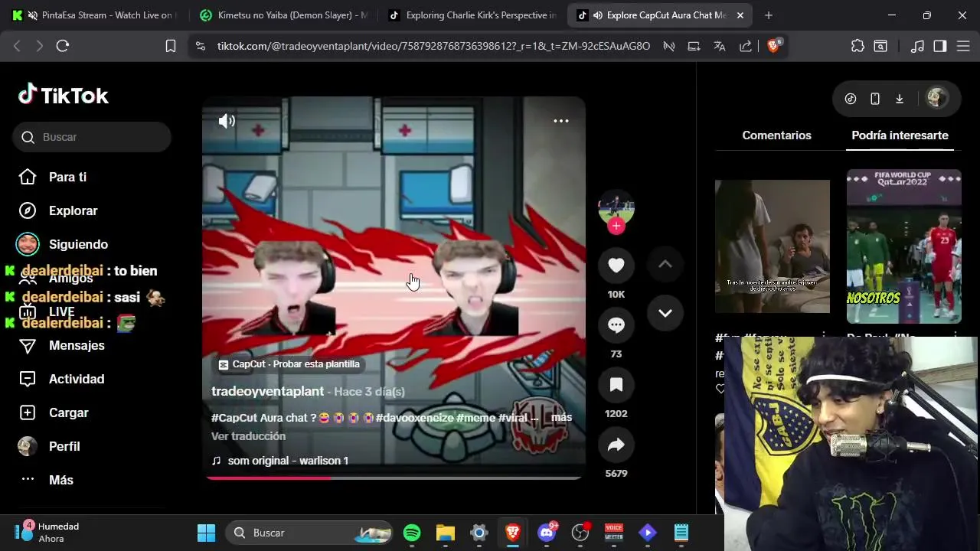Switch to Exploring Charlie Kirk's Perspective tab
Screen dimensions: 980x551
pos(473,15)
